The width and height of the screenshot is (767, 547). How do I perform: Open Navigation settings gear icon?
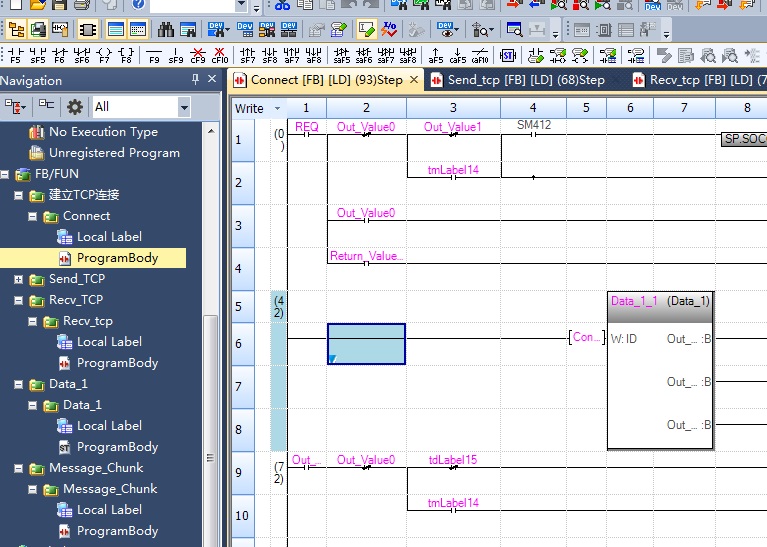[x=74, y=106]
